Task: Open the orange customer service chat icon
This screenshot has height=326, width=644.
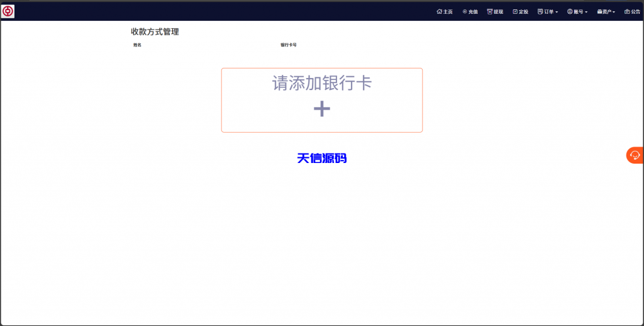Action: [635, 155]
